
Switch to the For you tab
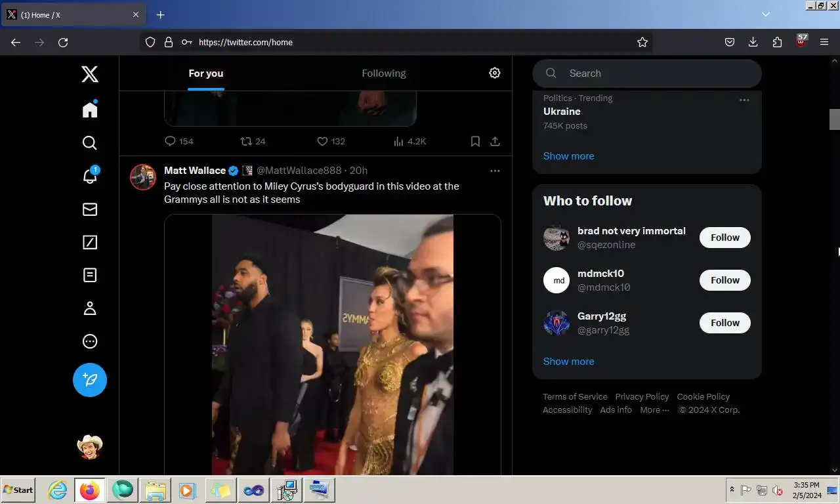coord(206,73)
